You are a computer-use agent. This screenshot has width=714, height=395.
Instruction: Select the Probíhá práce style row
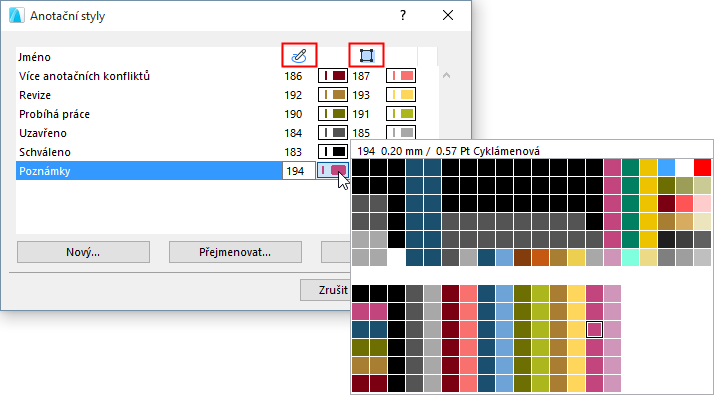click(x=149, y=114)
